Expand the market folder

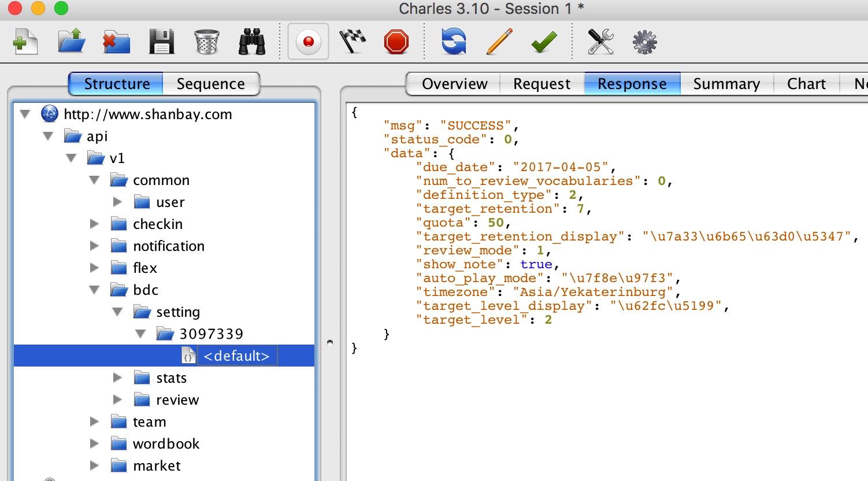94,465
